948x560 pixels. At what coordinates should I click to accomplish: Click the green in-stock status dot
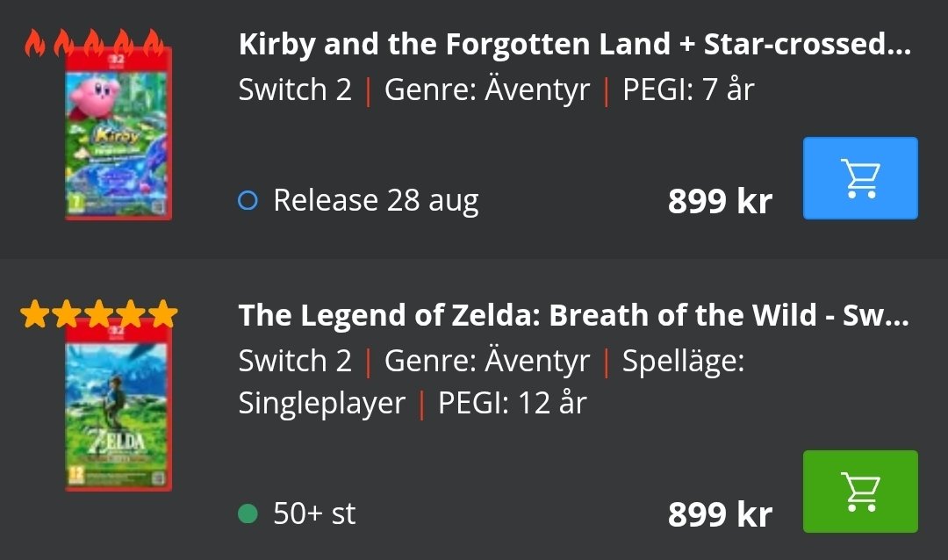[x=248, y=513]
